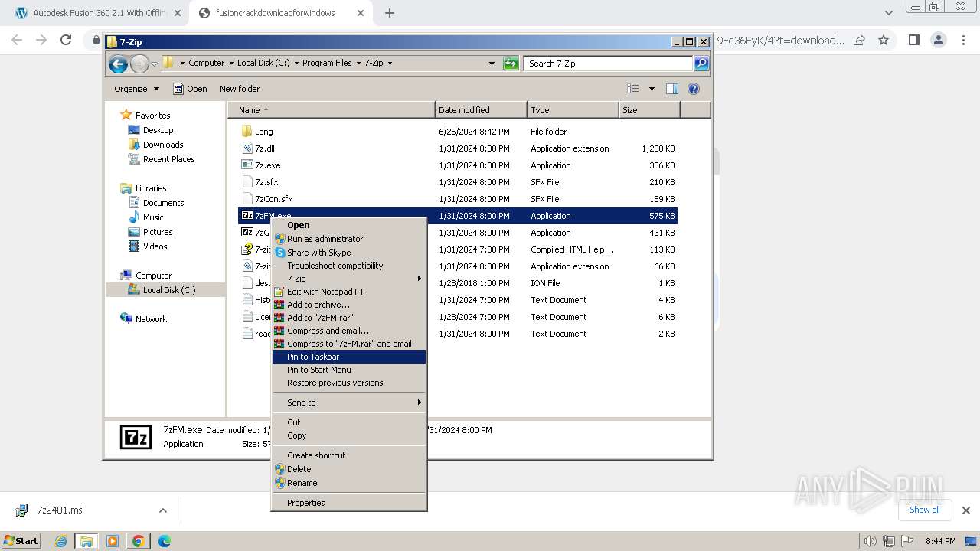Select the 7z.dll file icon
This screenshot has height=551, width=980.
pos(247,148)
